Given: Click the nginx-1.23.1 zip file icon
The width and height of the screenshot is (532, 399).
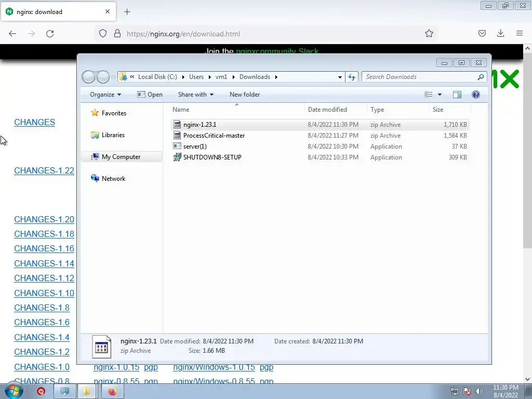Looking at the screenshot, I should coord(177,125).
